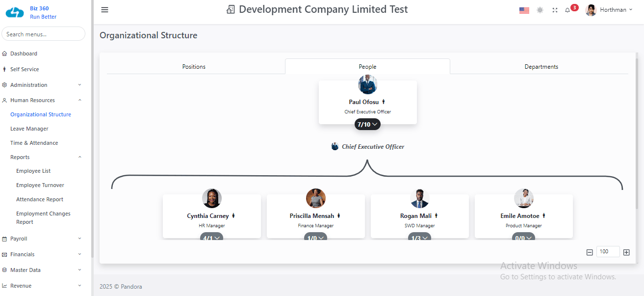Click the Dashboard home icon
The image size is (644, 296).
[x=5, y=54]
